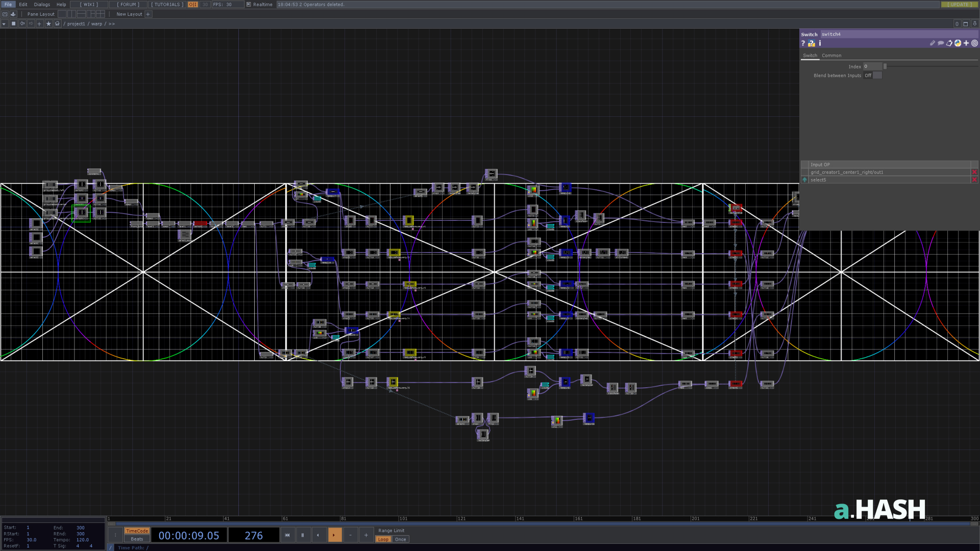Enable Loop range limit

click(383, 539)
